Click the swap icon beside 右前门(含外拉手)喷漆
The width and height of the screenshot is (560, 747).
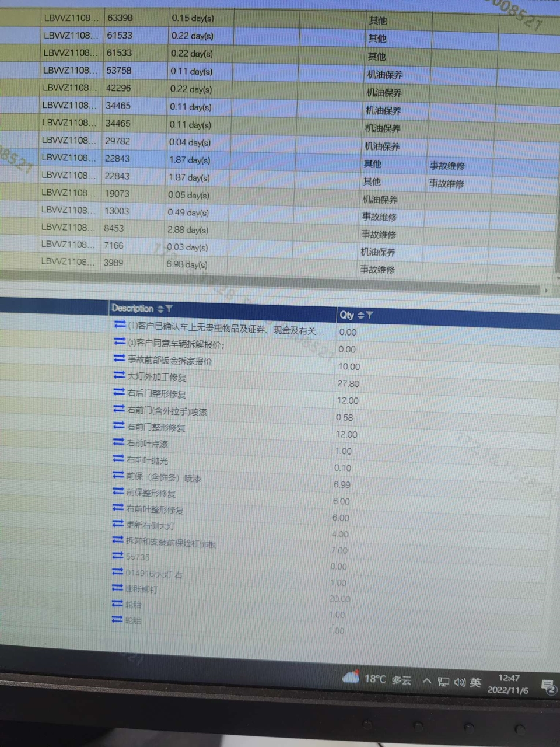(x=119, y=409)
